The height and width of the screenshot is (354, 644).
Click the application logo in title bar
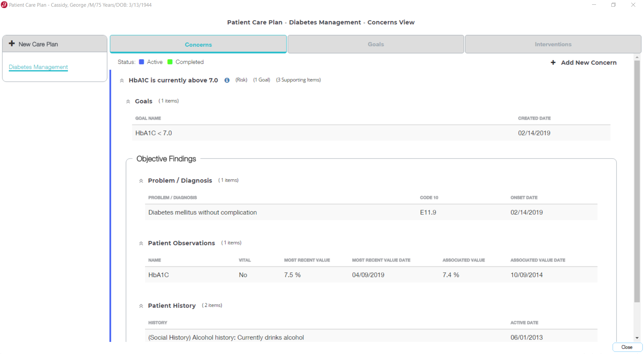tap(4, 5)
